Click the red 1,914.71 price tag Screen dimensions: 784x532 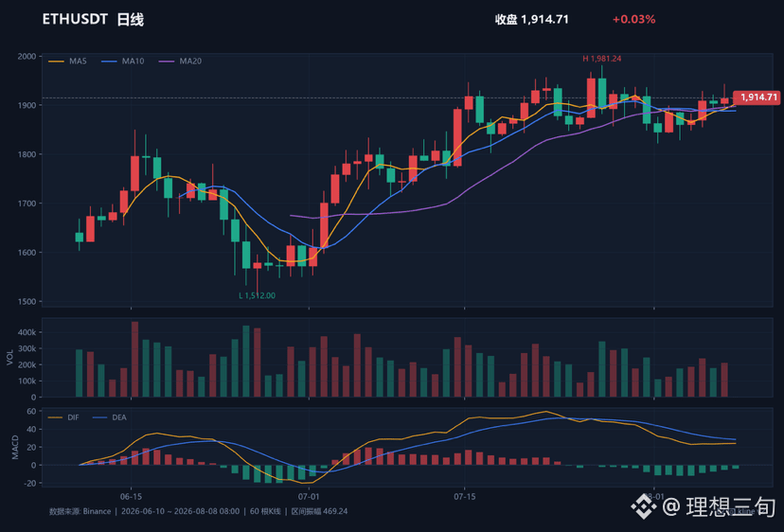(757, 97)
